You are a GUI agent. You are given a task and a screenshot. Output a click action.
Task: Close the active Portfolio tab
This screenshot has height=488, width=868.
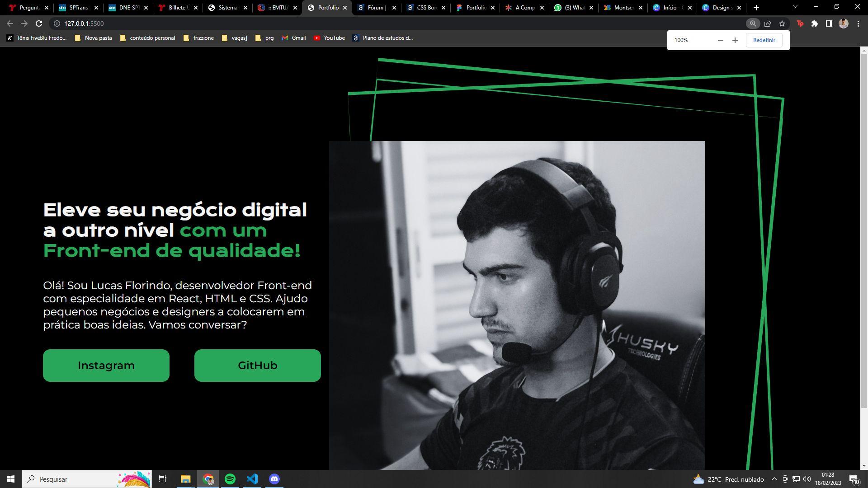345,8
